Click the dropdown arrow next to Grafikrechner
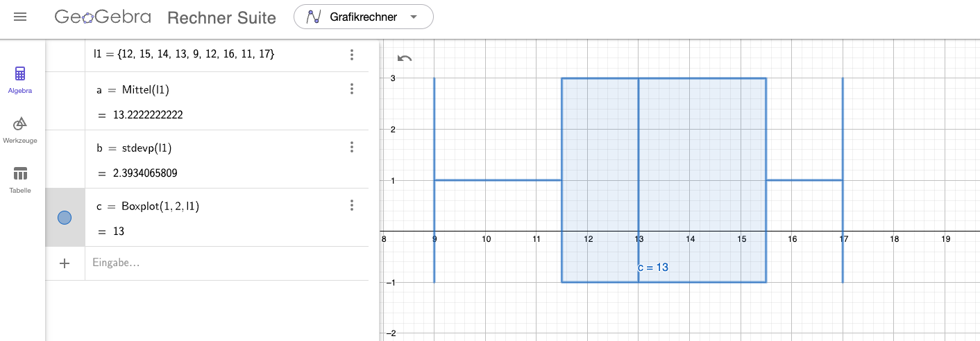 click(414, 17)
